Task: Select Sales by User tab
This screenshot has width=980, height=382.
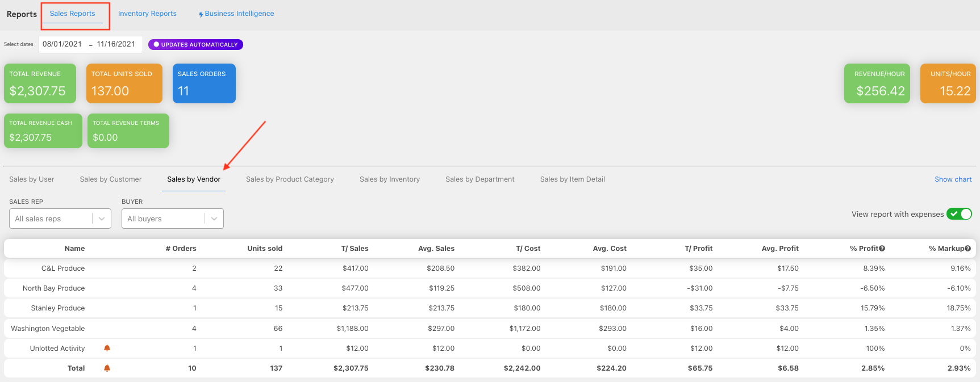Action: (x=31, y=179)
